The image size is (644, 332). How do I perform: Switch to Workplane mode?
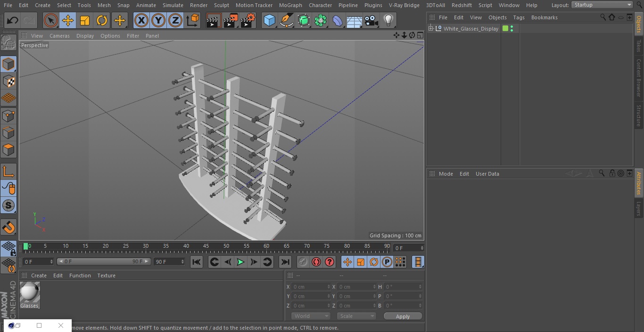(x=8, y=98)
